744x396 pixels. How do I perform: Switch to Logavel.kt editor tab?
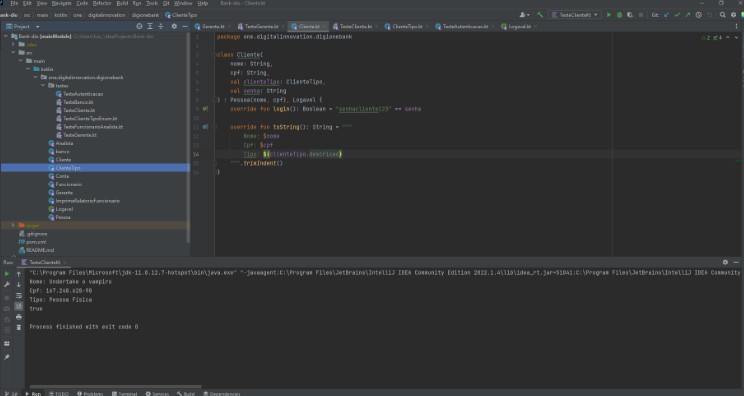(519, 27)
